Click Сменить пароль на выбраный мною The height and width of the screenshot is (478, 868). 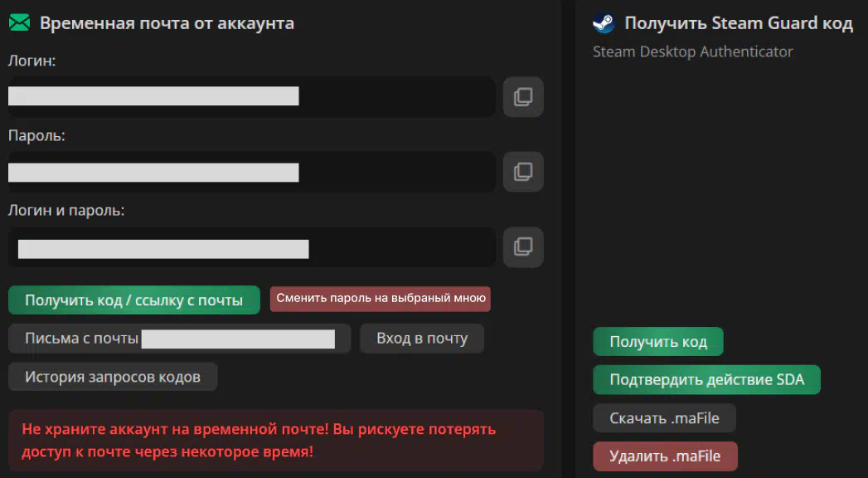pos(381,299)
